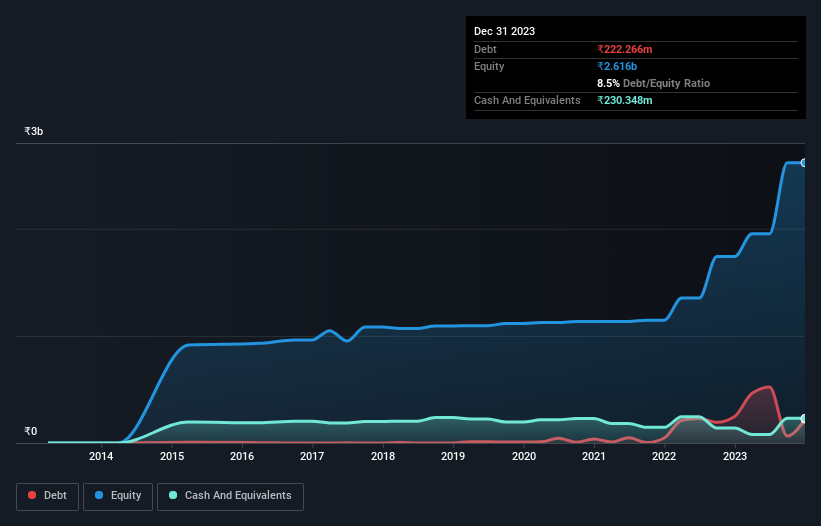Click the ₹0 y-axis label

click(x=30, y=431)
